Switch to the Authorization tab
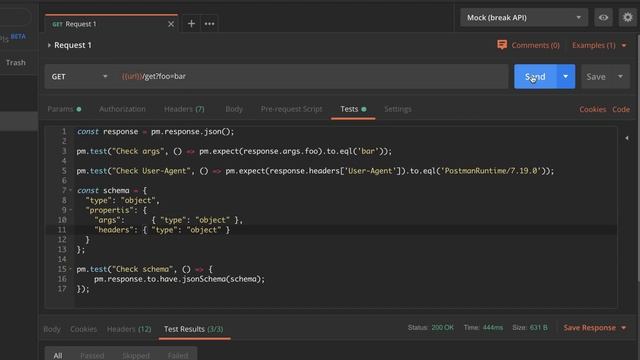 tap(122, 109)
